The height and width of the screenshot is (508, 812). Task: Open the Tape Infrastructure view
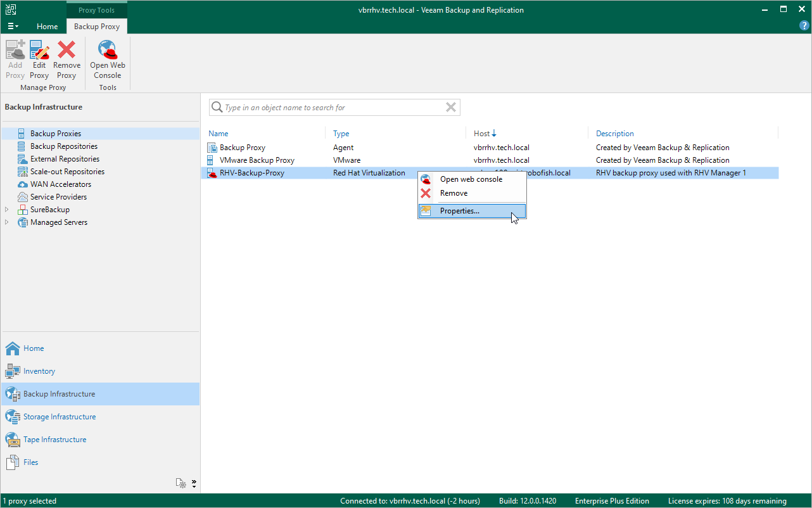coord(54,440)
